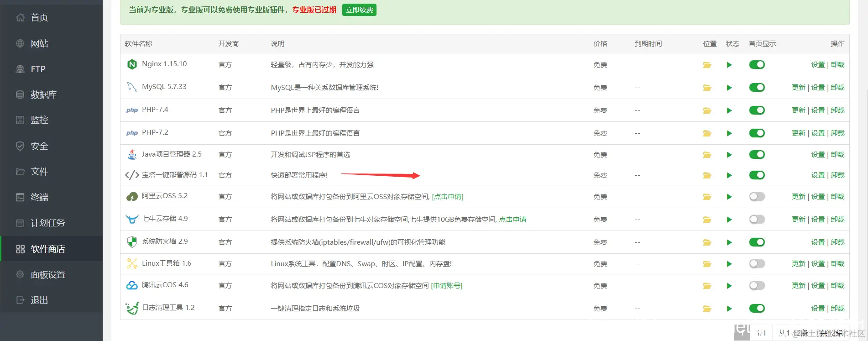Click the status play icon for 宝塔一键部署源码
Viewport: 868px width, 341px height.
click(x=729, y=175)
